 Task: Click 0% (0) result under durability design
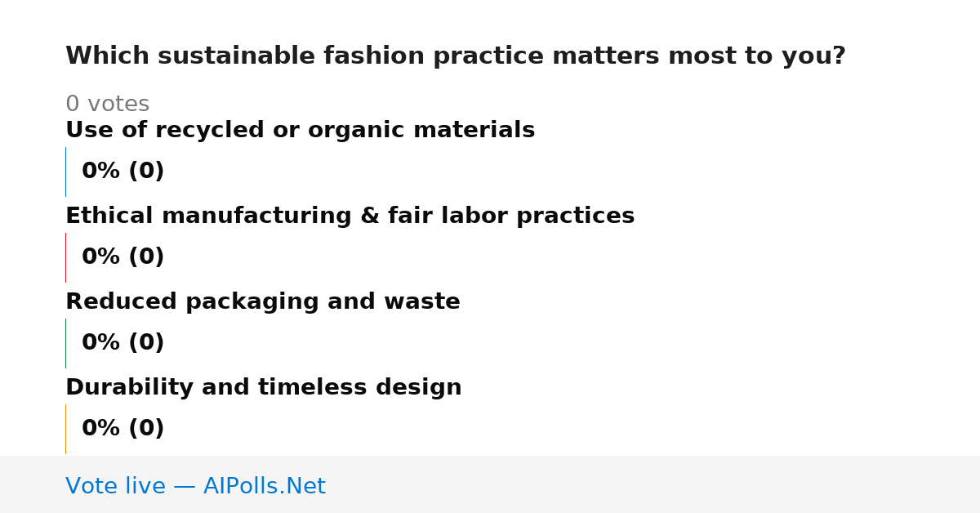122,429
